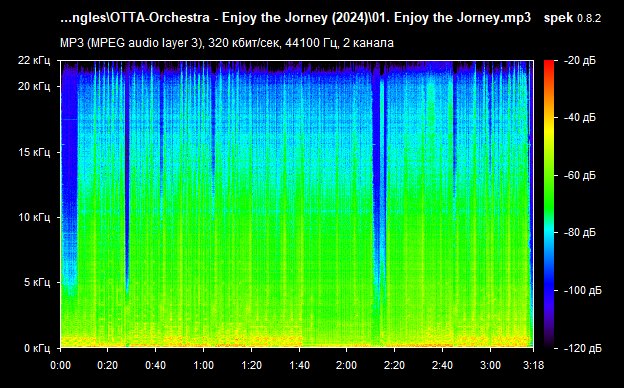
Task: Click the 22 кГц frequency axis label
Action: pyautogui.click(x=34, y=60)
